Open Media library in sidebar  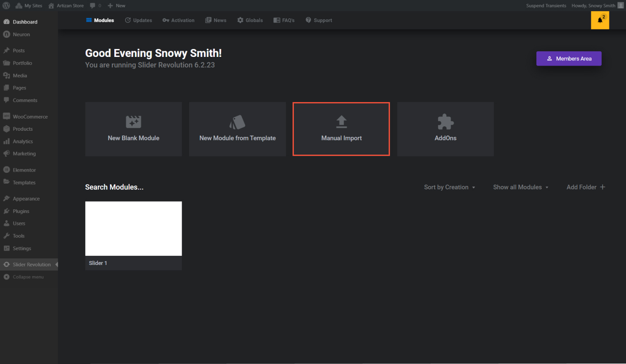point(29,76)
